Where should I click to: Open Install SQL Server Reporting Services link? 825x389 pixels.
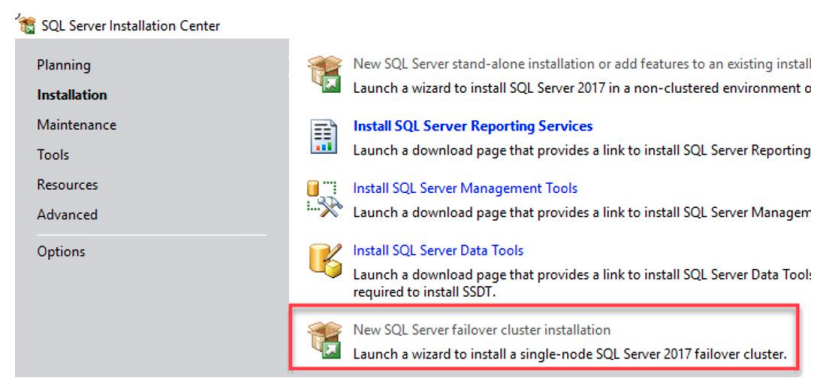[x=473, y=126]
